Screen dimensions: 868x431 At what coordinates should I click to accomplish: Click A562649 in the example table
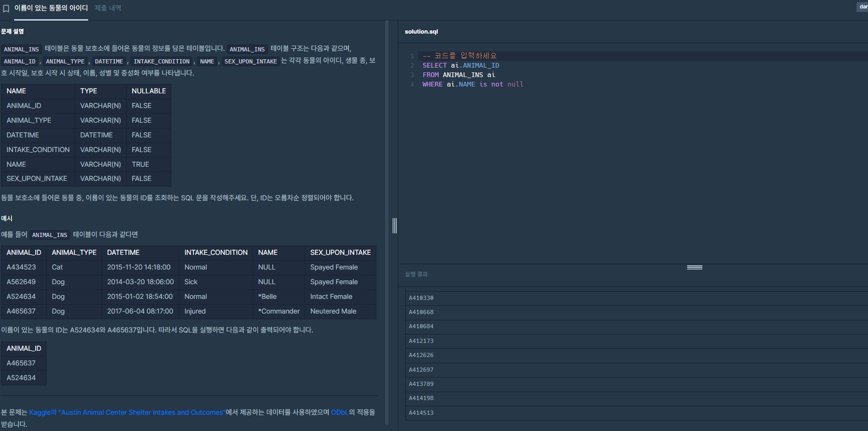pyautogui.click(x=21, y=282)
